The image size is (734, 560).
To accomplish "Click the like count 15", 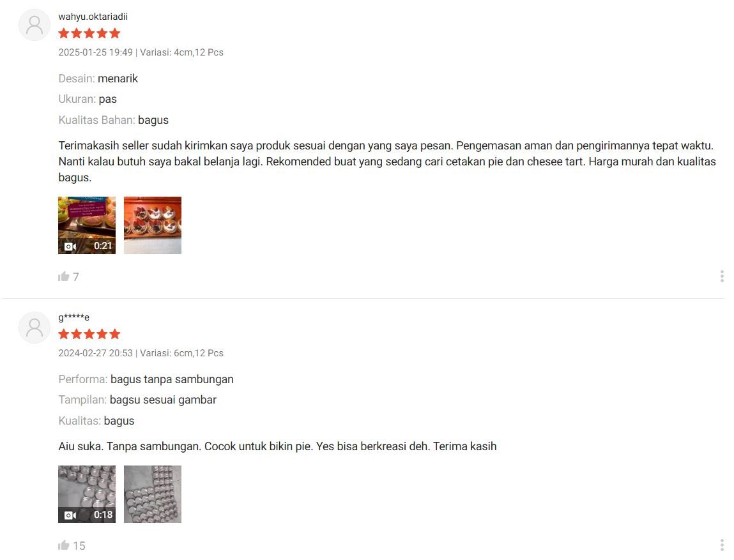I will click(x=79, y=546).
